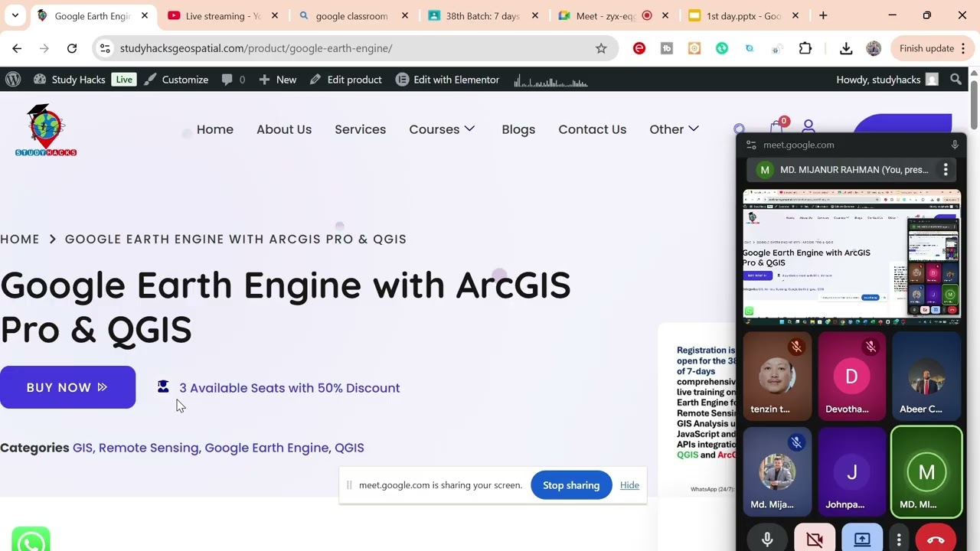Open the Chrome tab search dropdown arrow

(x=15, y=15)
